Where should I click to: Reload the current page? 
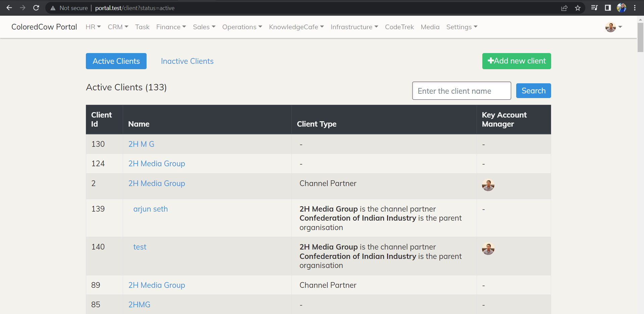(36, 8)
